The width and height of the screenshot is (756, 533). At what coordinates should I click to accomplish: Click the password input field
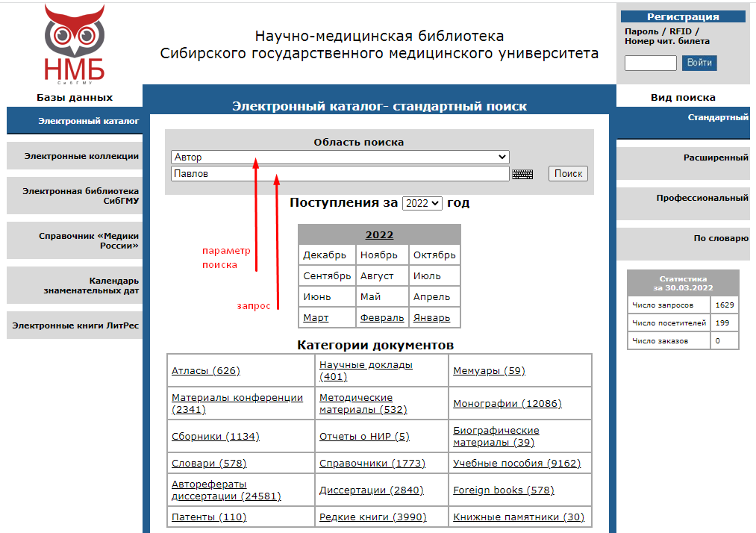click(650, 63)
